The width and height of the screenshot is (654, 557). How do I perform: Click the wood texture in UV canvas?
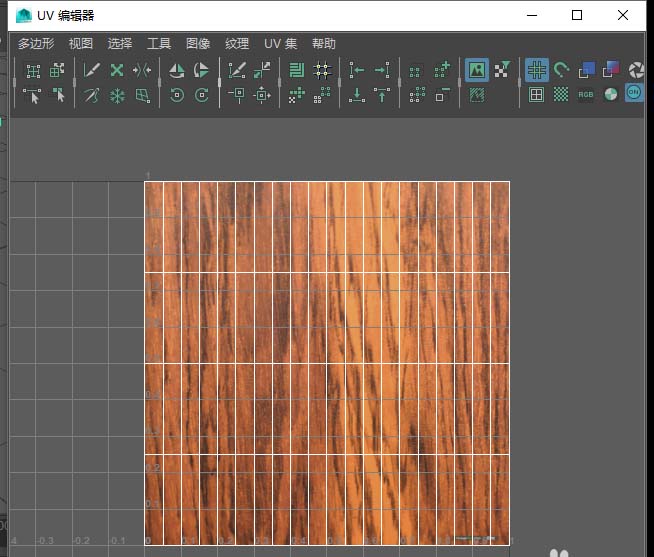(x=327, y=362)
